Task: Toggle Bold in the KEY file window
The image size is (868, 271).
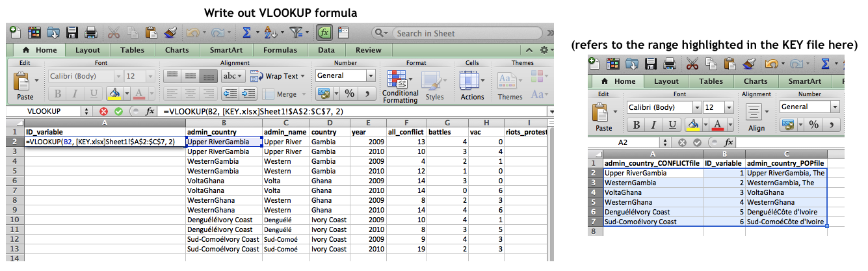Action: [x=636, y=125]
